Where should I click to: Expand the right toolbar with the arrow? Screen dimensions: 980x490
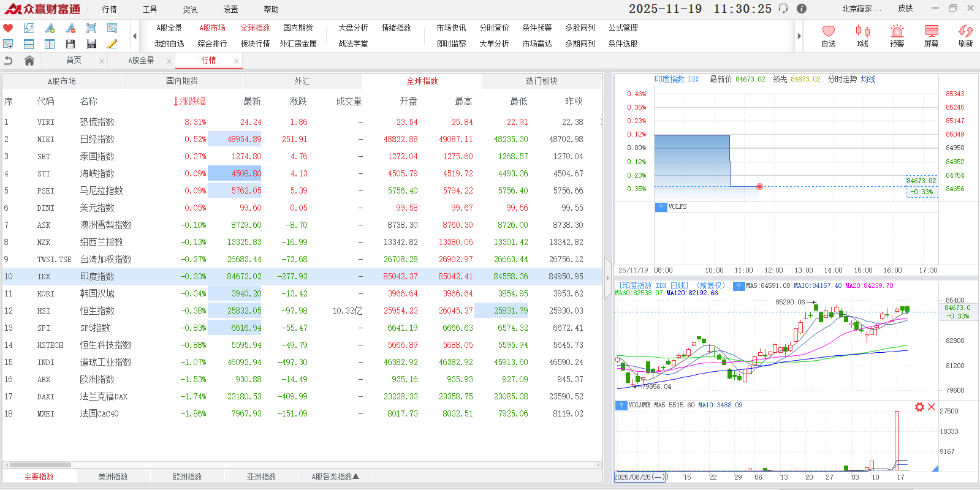click(x=799, y=36)
